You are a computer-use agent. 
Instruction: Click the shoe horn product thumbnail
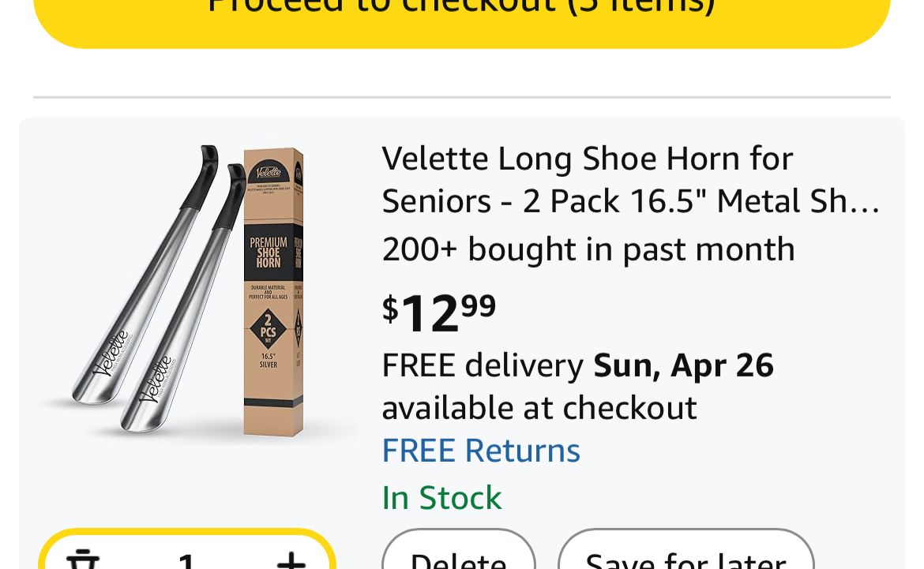point(196,292)
